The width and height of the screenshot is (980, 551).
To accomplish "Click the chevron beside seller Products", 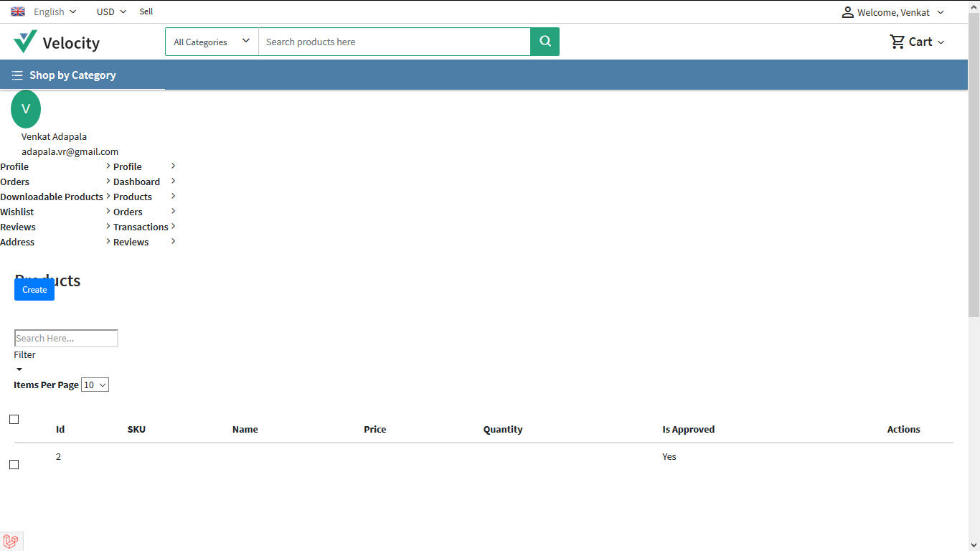I will click(174, 196).
